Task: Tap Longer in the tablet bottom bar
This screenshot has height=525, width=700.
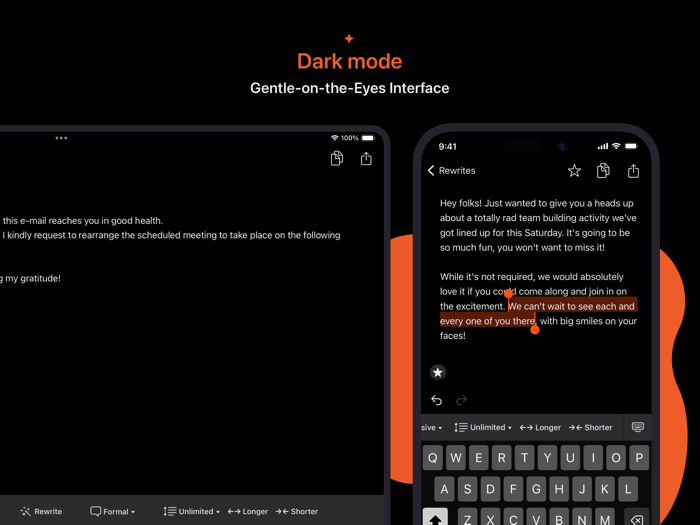Action: (248, 511)
